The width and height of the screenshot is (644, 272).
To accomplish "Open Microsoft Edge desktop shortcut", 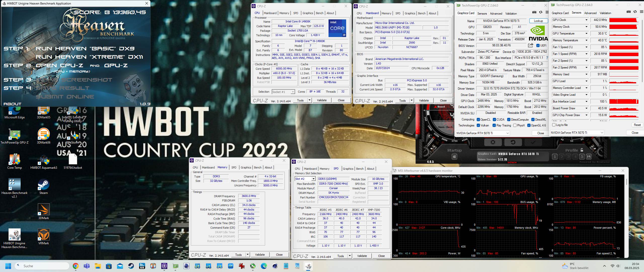I will [14, 113].
